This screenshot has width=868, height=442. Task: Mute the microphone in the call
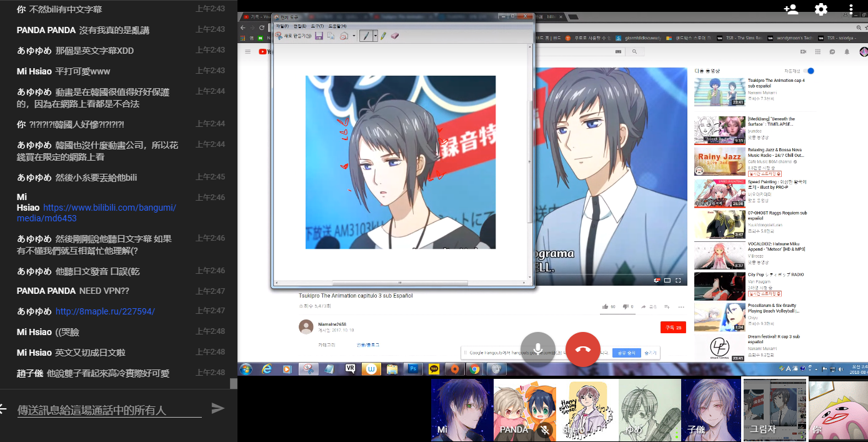click(537, 349)
